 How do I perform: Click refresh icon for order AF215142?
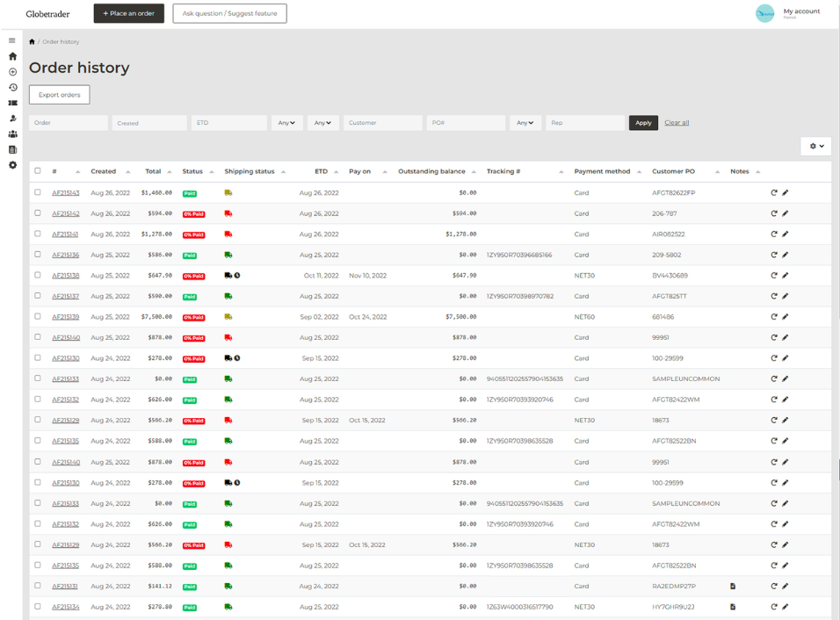point(773,213)
